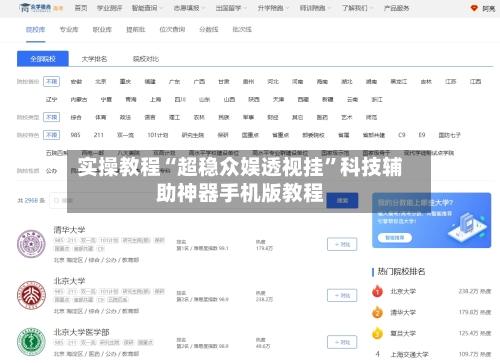Filter school type by 理工

click(x=175, y=117)
